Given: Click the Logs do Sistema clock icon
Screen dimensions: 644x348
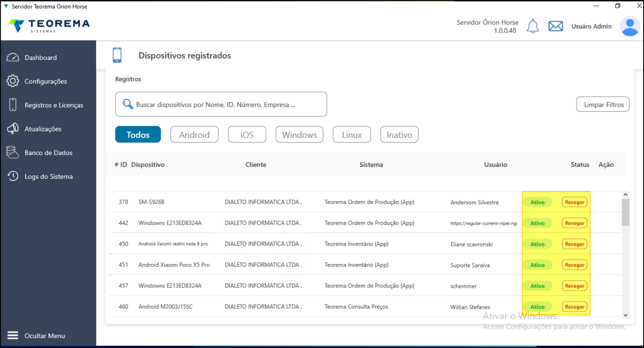Looking at the screenshot, I should click(x=13, y=176).
